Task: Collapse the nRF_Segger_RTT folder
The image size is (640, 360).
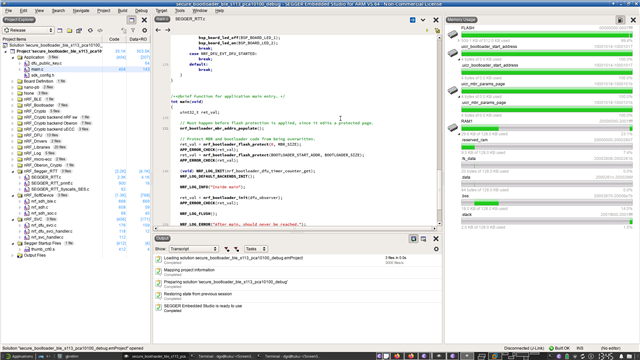Action: tap(13, 171)
